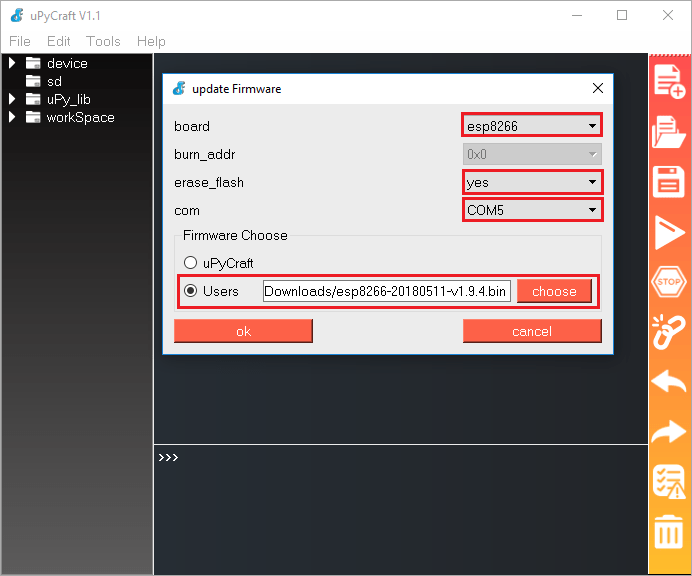This screenshot has width=692, height=576.
Task: Select the uPyCraft firmware radio button
Action: click(x=190, y=263)
